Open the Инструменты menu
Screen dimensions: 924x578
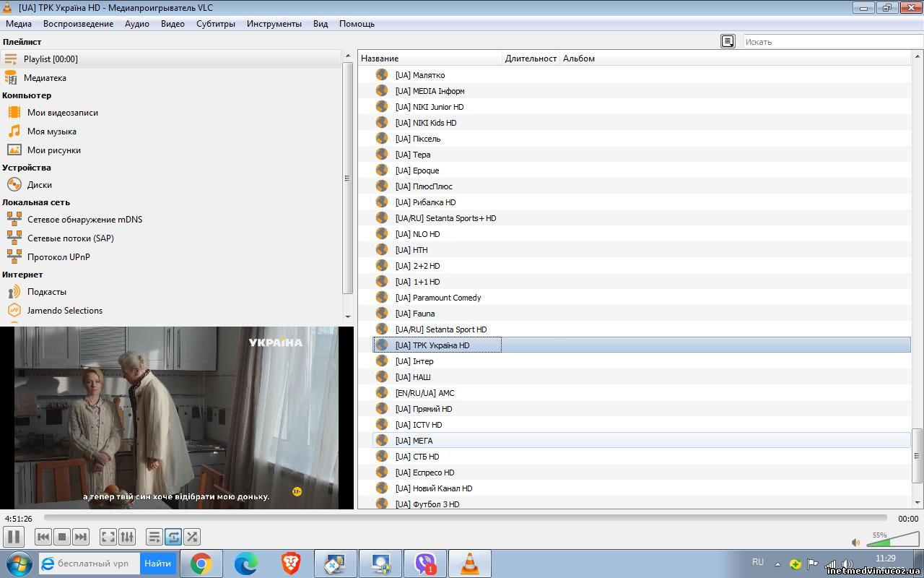point(274,24)
